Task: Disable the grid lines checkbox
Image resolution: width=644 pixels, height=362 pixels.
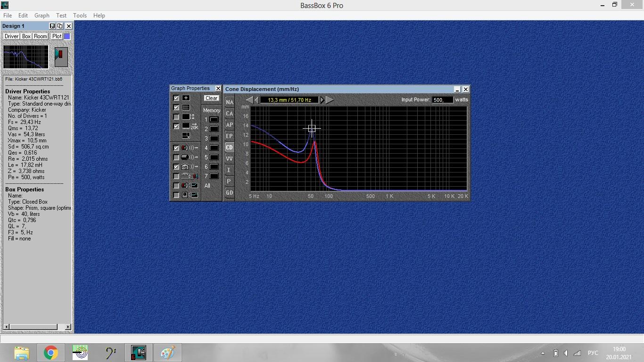Action: [176, 107]
